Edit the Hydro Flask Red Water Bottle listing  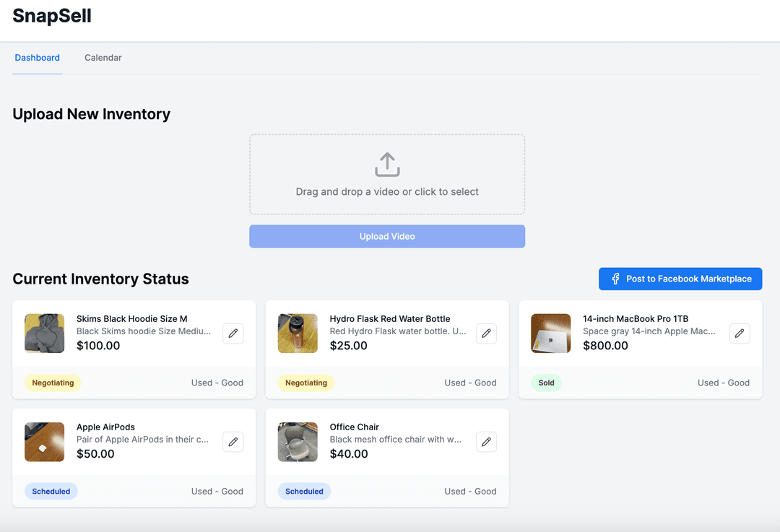point(486,333)
